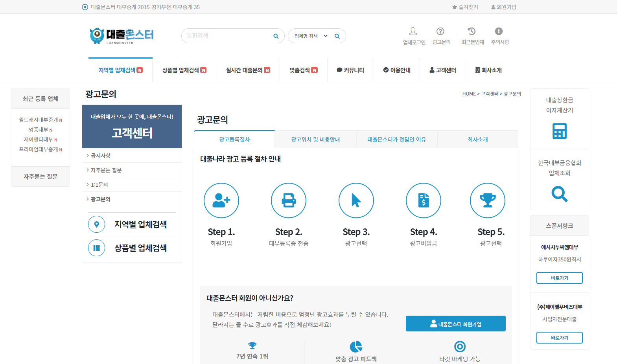The height and width of the screenshot is (364, 617).
Task: Click 지역별 업체검색 sidebar label
Action: pyautogui.click(x=140, y=224)
